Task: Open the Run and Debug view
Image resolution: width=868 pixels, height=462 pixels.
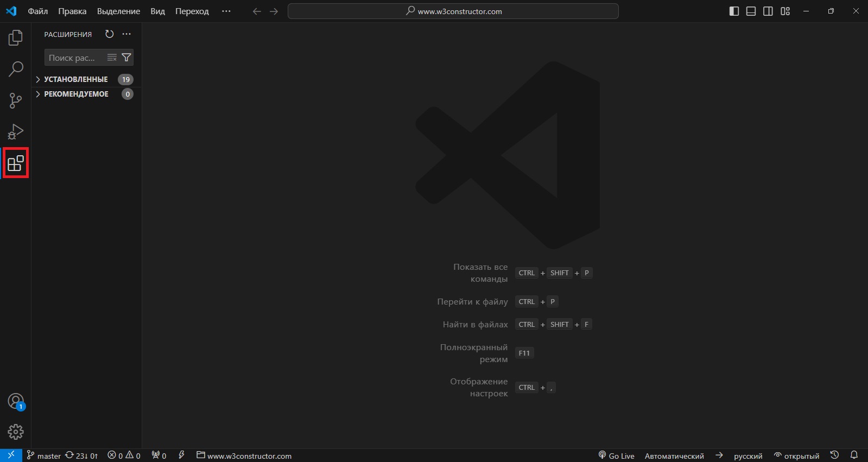Action: [x=16, y=132]
